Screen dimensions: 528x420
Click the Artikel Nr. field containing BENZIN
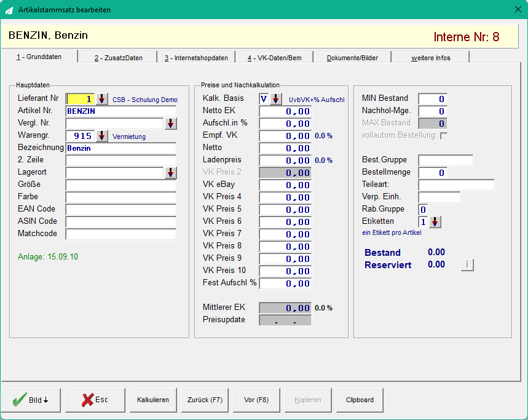click(121, 111)
